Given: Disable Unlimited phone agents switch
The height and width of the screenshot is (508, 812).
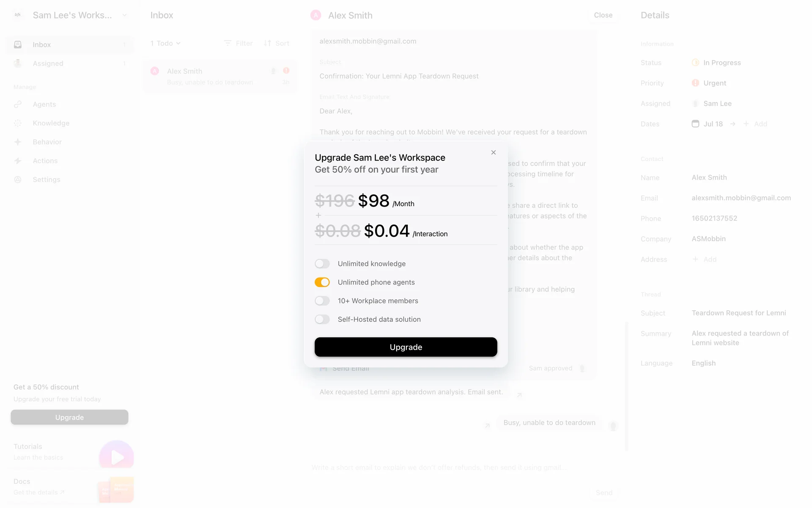Looking at the screenshot, I should (x=322, y=282).
